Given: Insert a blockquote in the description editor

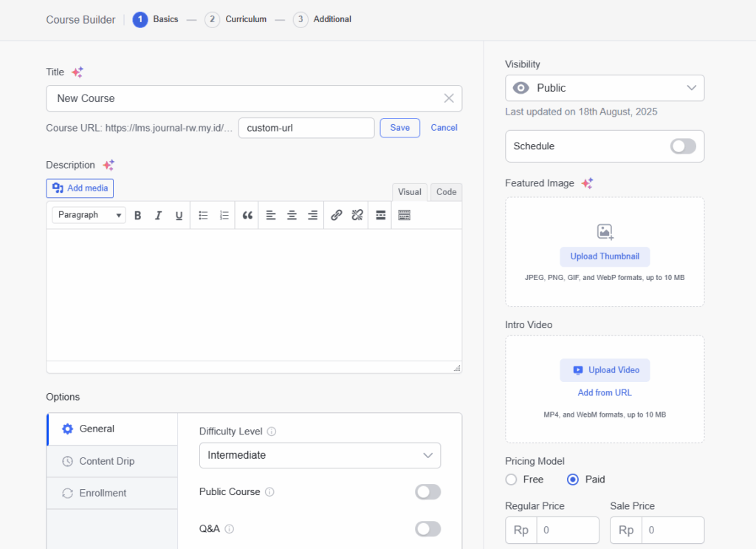Looking at the screenshot, I should point(247,215).
